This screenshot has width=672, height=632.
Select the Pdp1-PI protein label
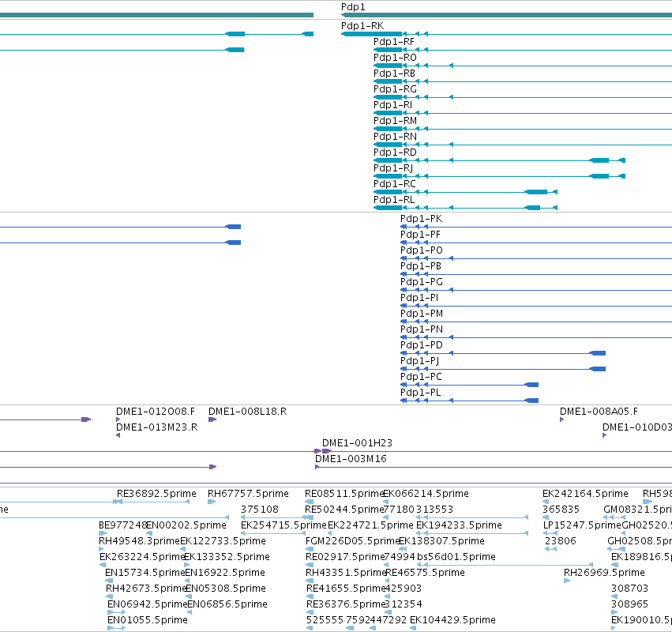point(419,298)
